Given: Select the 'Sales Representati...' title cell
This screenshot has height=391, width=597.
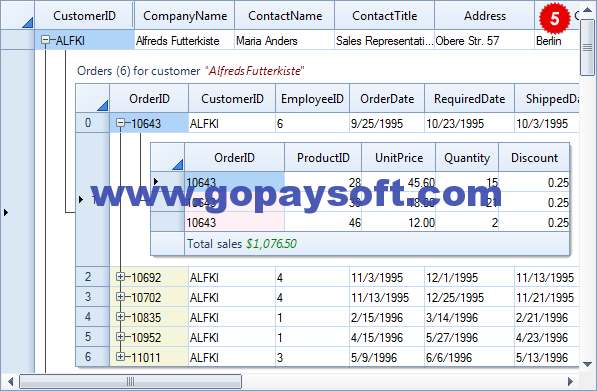Looking at the screenshot, I should coord(385,40).
